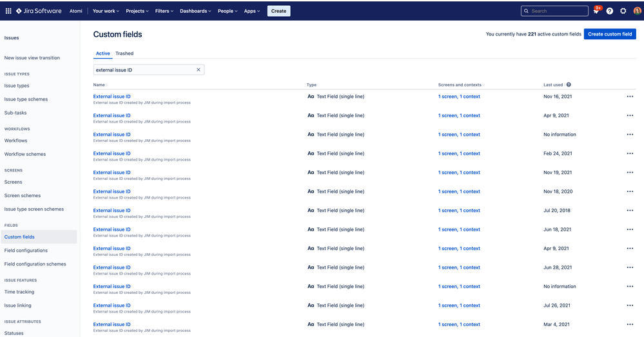Open actions menu for Feb 24, 2021 row
The height and width of the screenshot is (337, 644).
[x=630, y=153]
